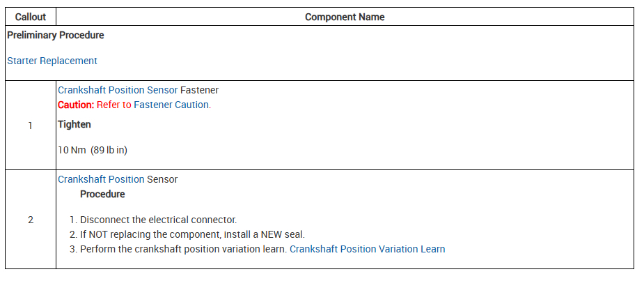Select the Preliminary Procedure heading
The width and height of the screenshot is (644, 288).
(56, 35)
